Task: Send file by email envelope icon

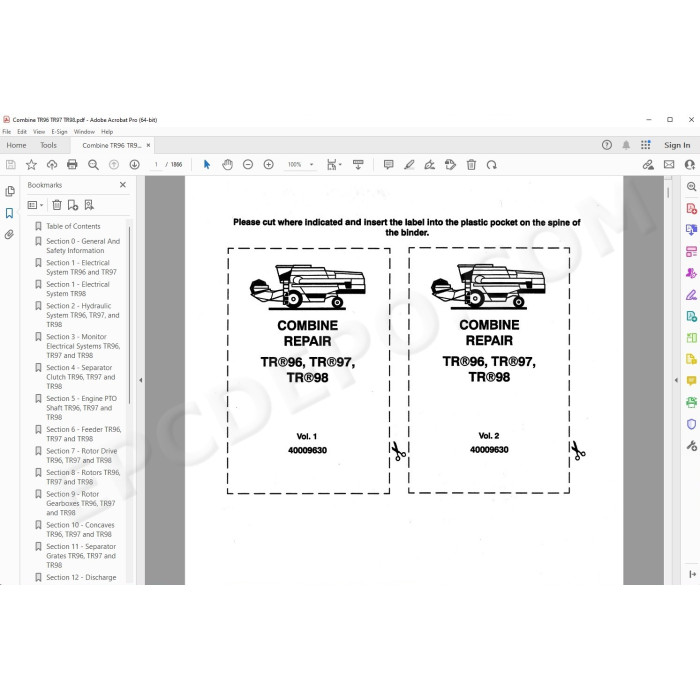Action: click(669, 165)
